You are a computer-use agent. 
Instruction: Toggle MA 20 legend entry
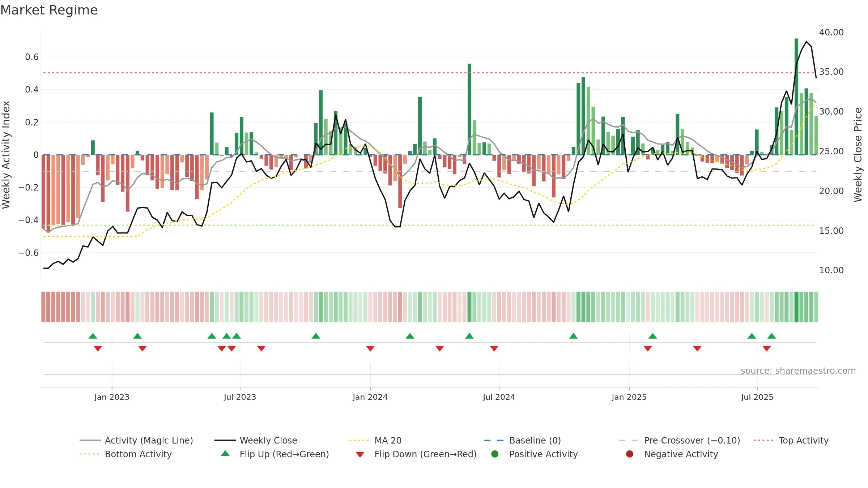coord(375,440)
